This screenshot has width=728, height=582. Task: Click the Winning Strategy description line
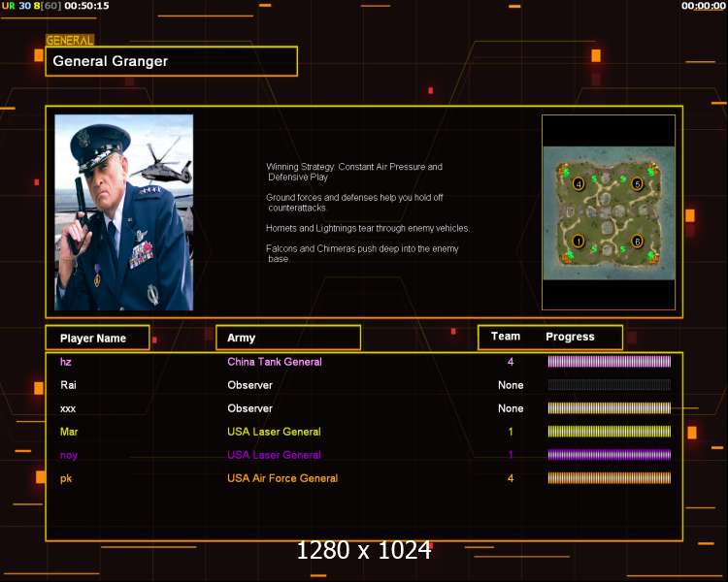click(354, 172)
